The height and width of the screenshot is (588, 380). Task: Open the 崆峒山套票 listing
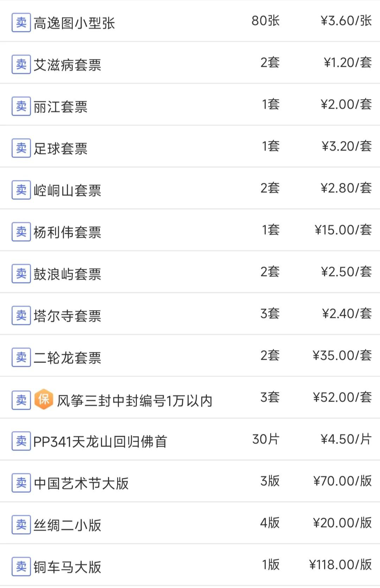67,190
